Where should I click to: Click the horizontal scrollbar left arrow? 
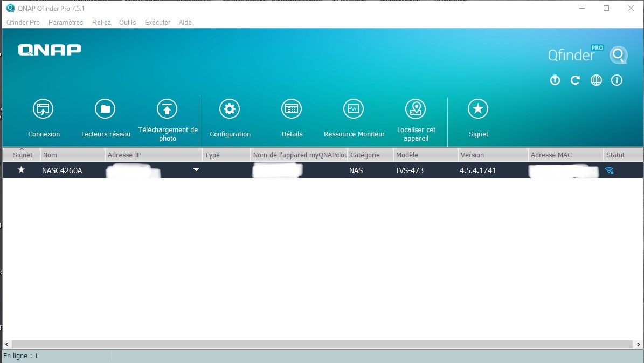(x=7, y=345)
